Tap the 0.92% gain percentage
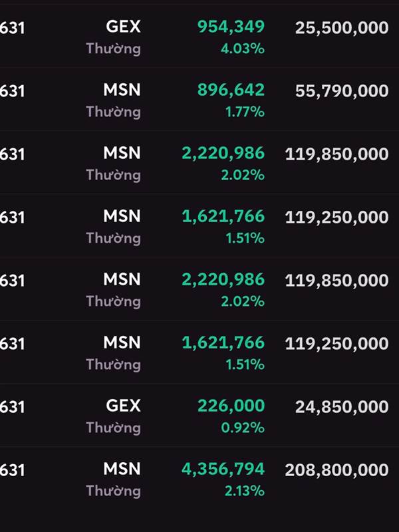The image size is (399, 532). click(x=243, y=428)
